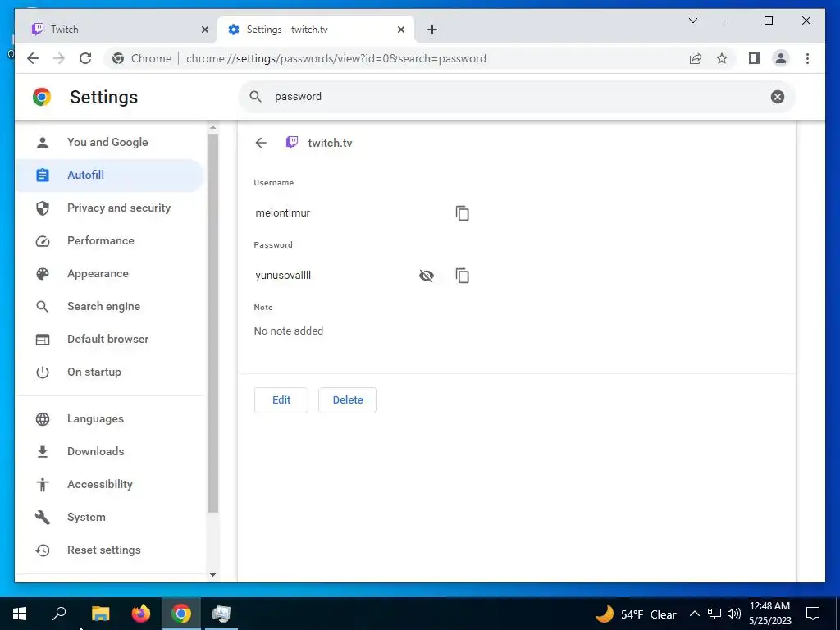Click the address bar URL
The image size is (840, 630).
(336, 58)
